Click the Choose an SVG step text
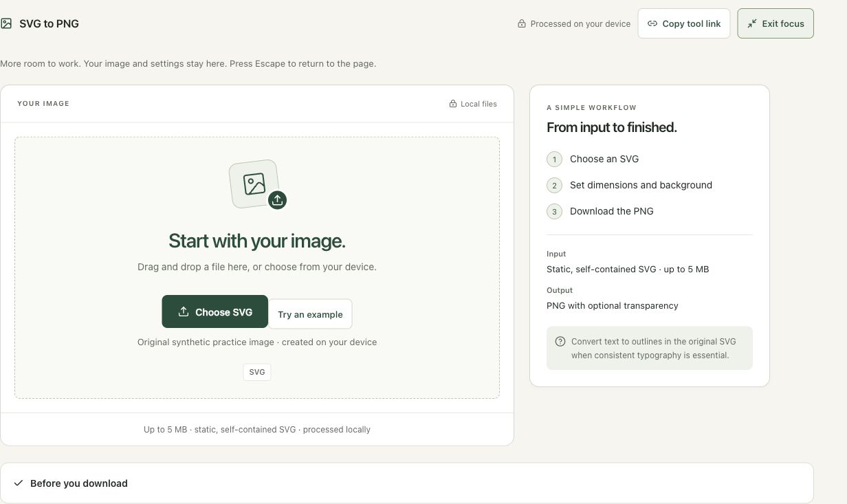Screen dimensions: 847x504 point(604,159)
